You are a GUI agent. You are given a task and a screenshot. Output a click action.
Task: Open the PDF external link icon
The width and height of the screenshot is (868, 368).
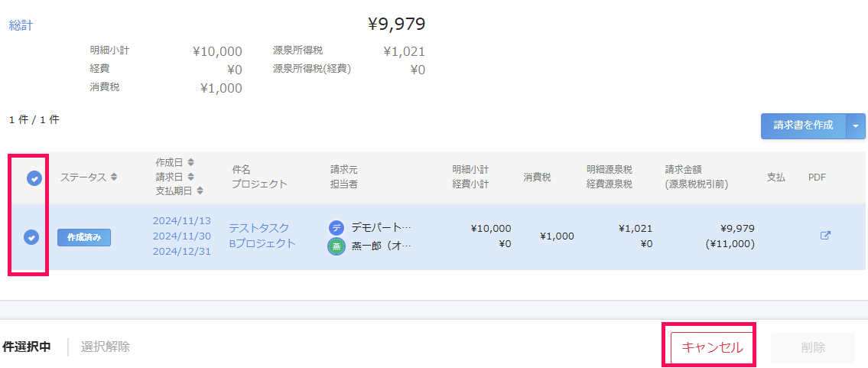pos(825,236)
